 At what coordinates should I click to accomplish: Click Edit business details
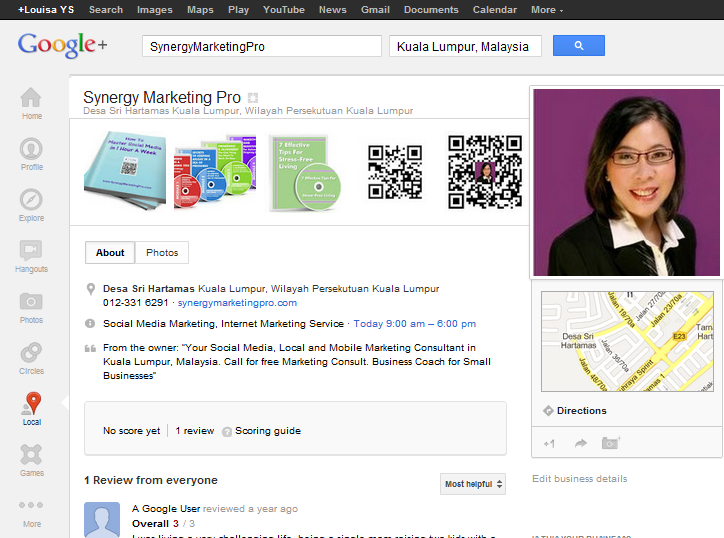[579, 479]
